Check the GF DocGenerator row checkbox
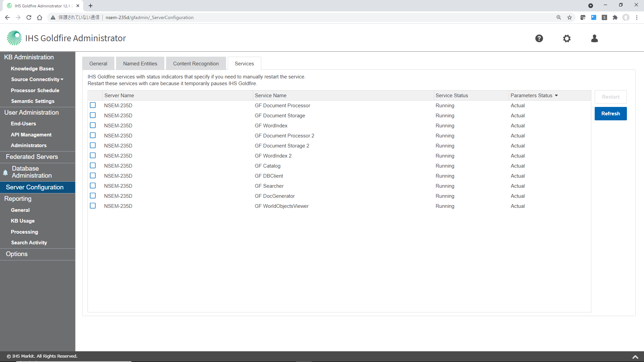The width and height of the screenshot is (644, 362). 93,196
